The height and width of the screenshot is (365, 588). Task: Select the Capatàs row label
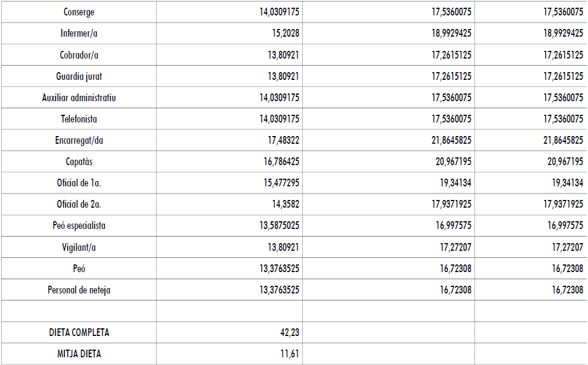click(79, 161)
